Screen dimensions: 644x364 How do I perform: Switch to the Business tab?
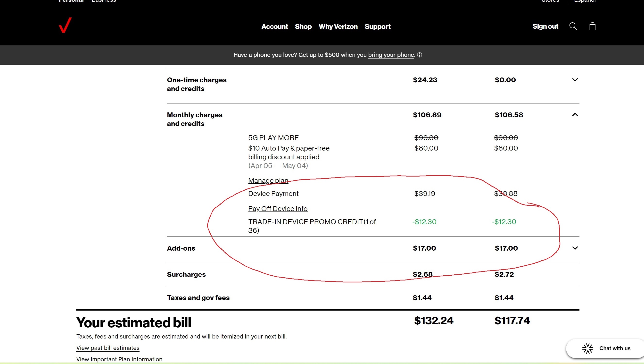click(x=104, y=1)
